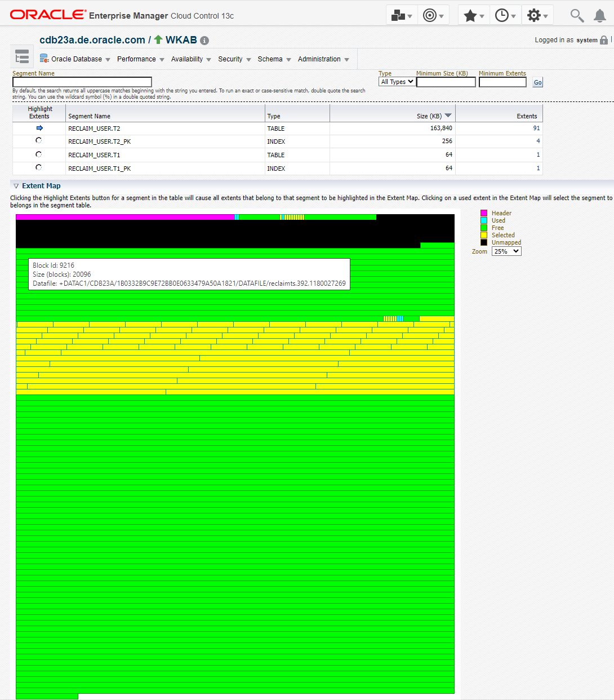Collapse the Extent Map section
This screenshot has width=614, height=700.
pos(16,186)
